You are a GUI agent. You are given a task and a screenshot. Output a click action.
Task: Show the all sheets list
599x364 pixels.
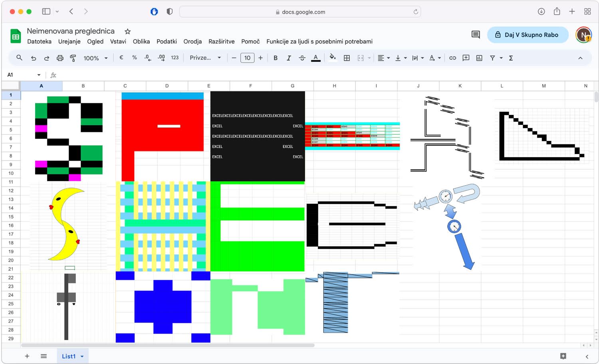click(44, 356)
